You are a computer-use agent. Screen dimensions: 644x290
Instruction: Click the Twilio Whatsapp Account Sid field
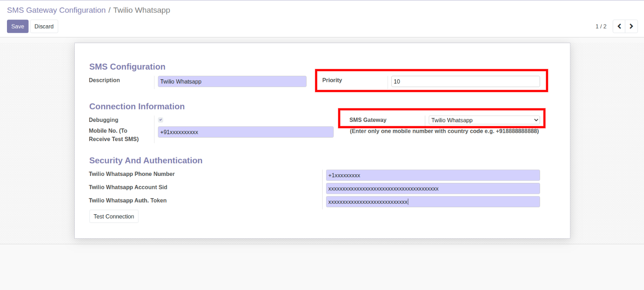click(x=433, y=189)
